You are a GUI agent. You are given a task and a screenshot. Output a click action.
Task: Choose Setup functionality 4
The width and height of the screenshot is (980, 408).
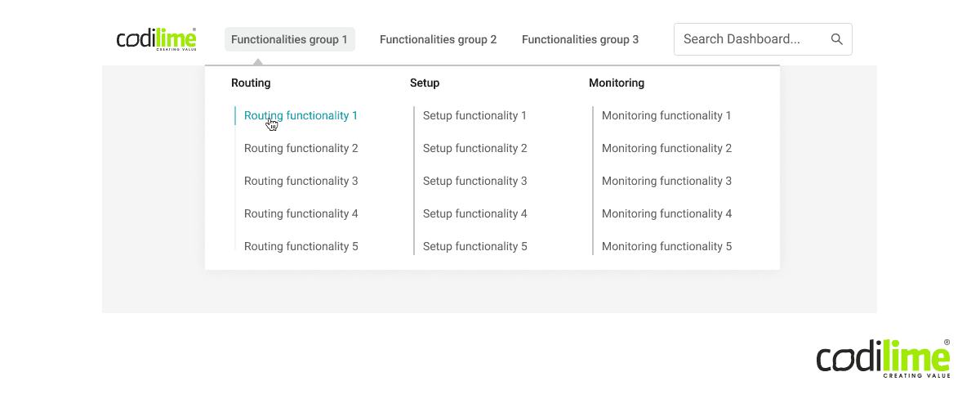tap(474, 214)
